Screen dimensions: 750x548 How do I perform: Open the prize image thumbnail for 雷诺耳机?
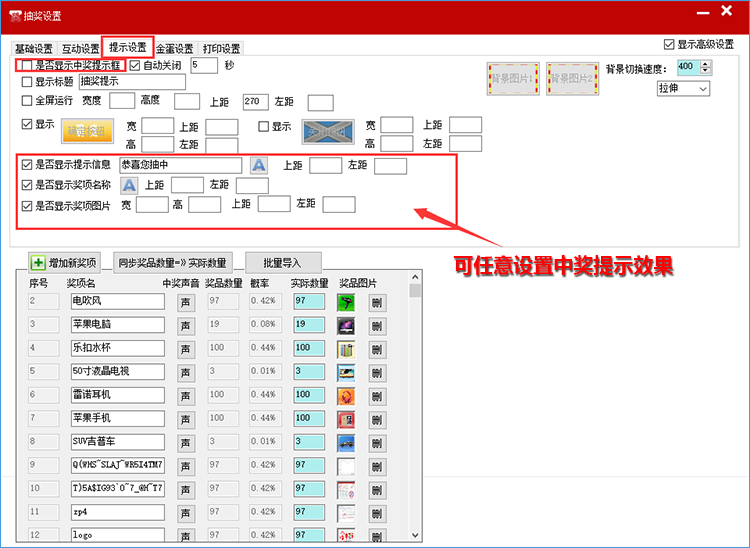click(x=346, y=395)
